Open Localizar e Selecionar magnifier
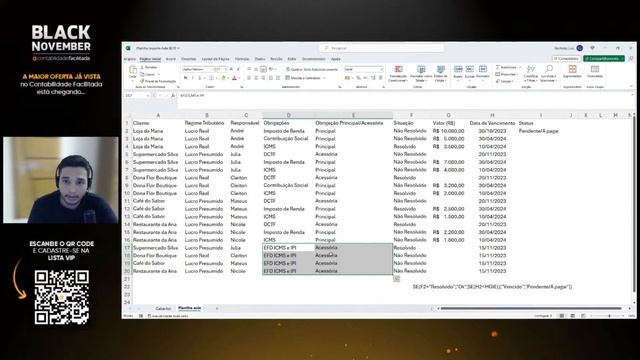This screenshot has width=640, height=360. click(x=549, y=73)
